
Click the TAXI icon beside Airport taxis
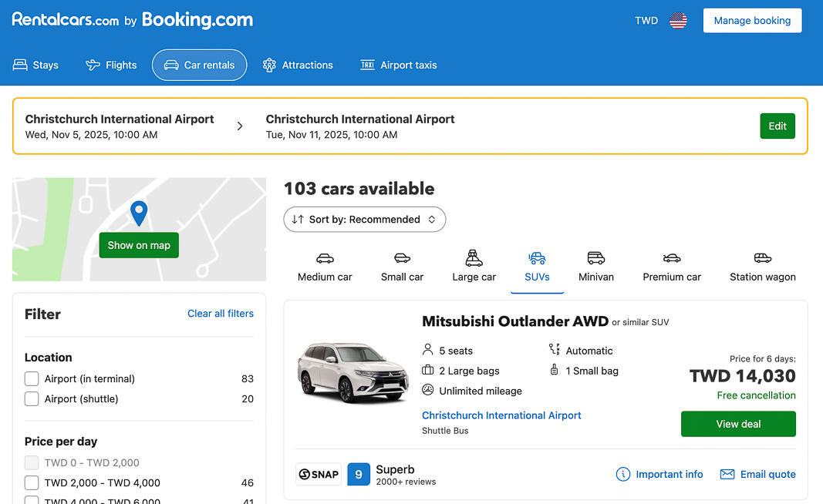pyautogui.click(x=367, y=65)
